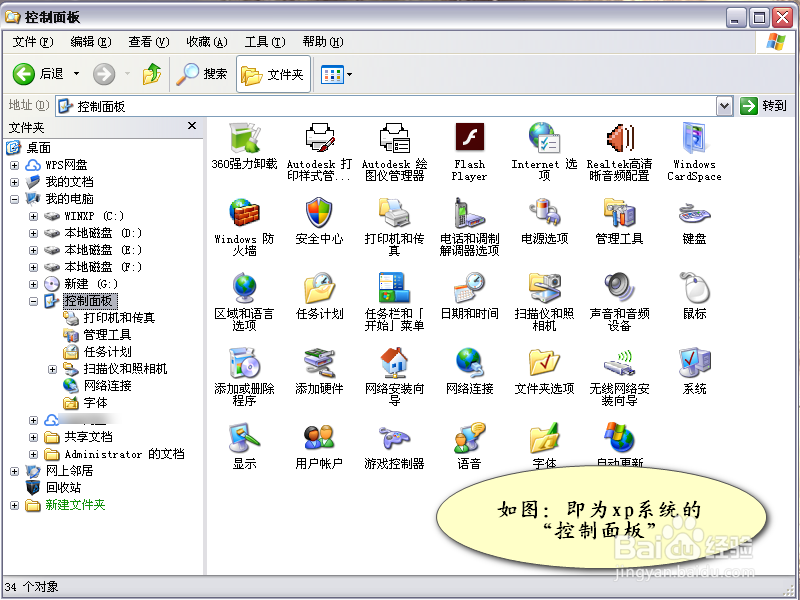The height and width of the screenshot is (600, 800).
Task: Open 游戏控制器 icon
Action: pyautogui.click(x=394, y=438)
